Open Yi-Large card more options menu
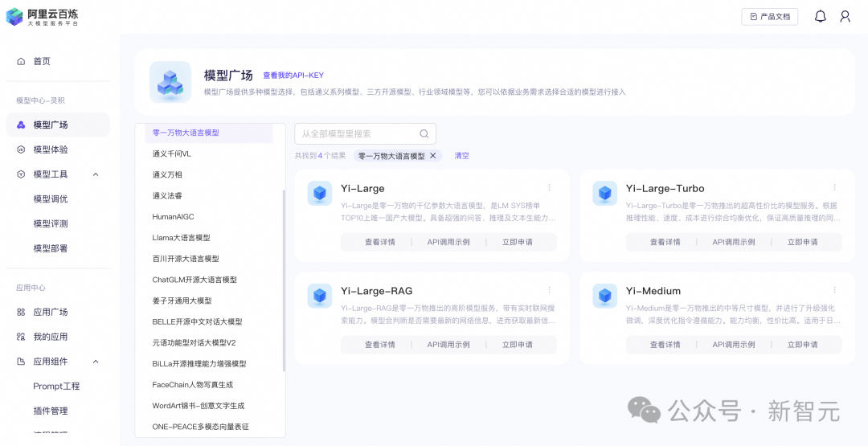The image size is (868, 446). point(549,187)
